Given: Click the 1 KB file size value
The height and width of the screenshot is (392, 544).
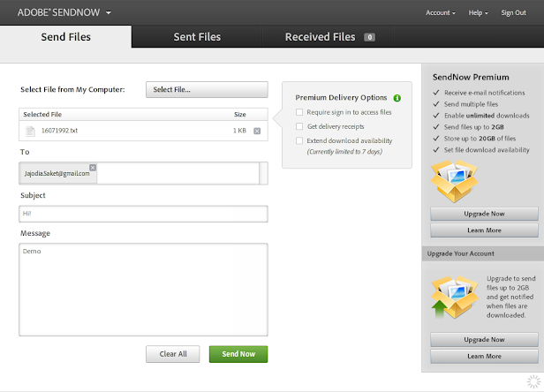Looking at the screenshot, I should click(x=239, y=131).
